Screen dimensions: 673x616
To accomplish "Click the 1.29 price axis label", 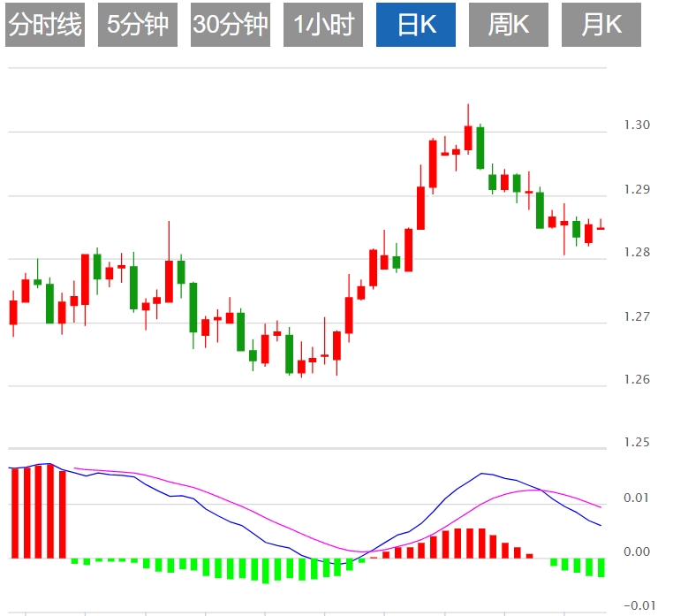I will point(637,189).
